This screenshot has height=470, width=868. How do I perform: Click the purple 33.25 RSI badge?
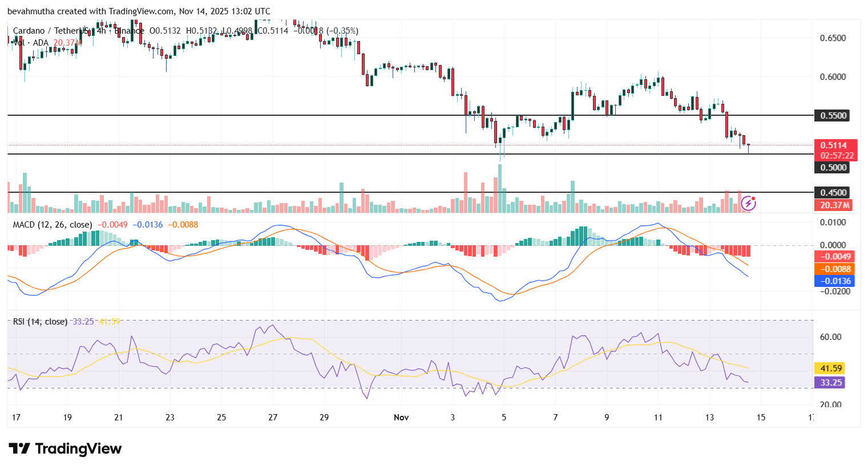[829, 383]
